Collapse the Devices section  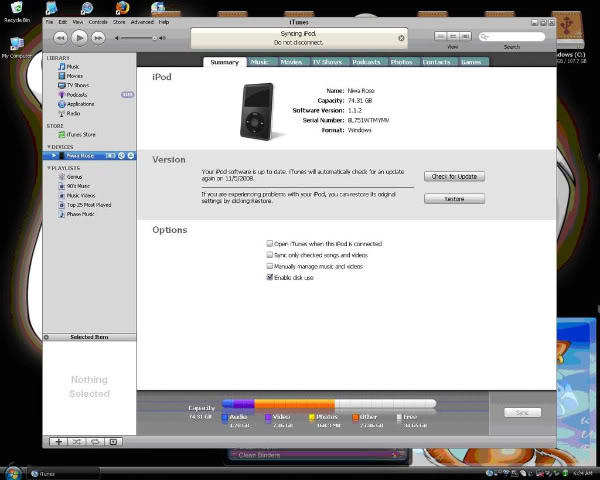pyautogui.click(x=49, y=147)
